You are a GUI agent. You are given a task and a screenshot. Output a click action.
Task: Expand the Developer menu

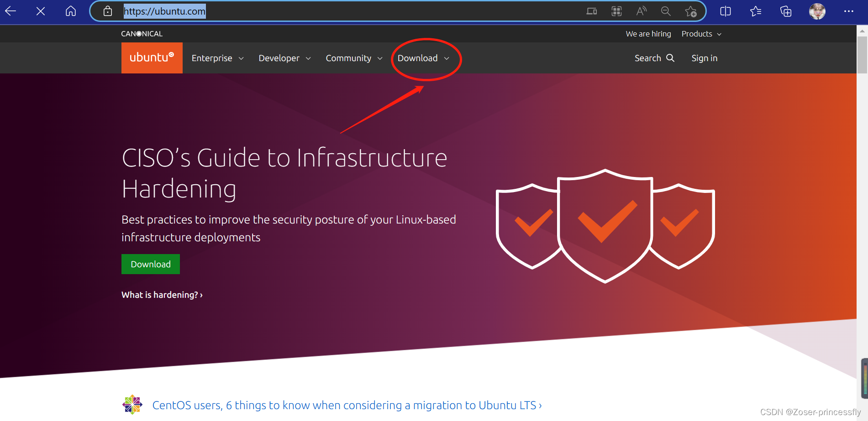point(284,58)
